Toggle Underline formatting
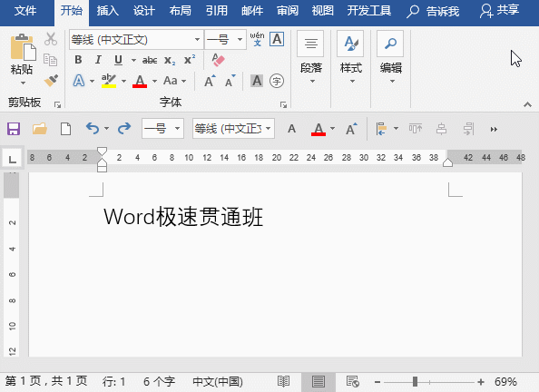The image size is (539, 392). coord(118,60)
